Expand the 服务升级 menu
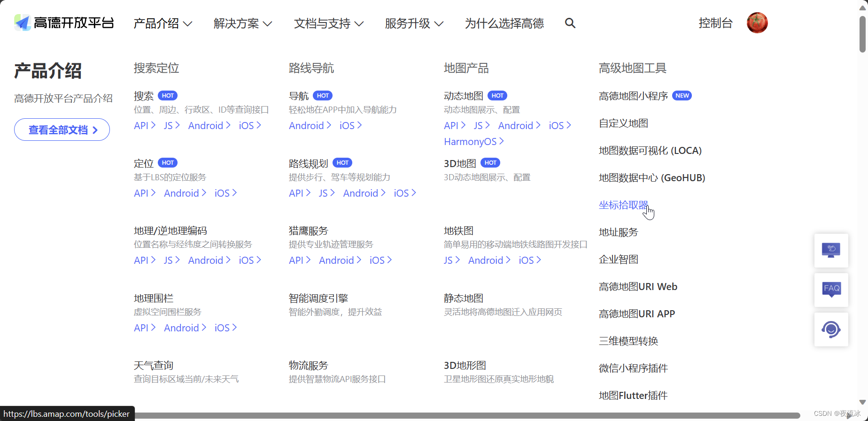This screenshot has height=421, width=868. [414, 23]
